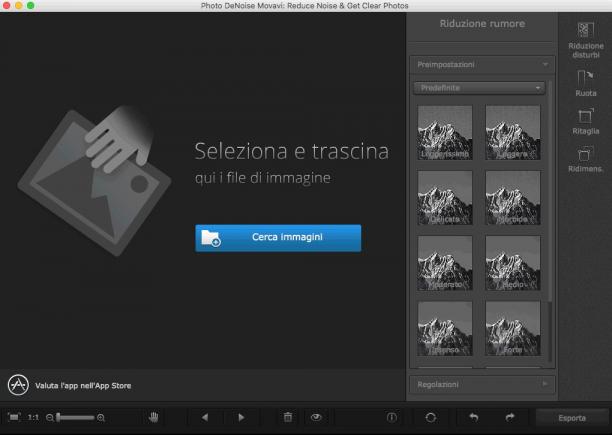Adjust the zoom level slider
The image size is (612, 435).
click(75, 418)
